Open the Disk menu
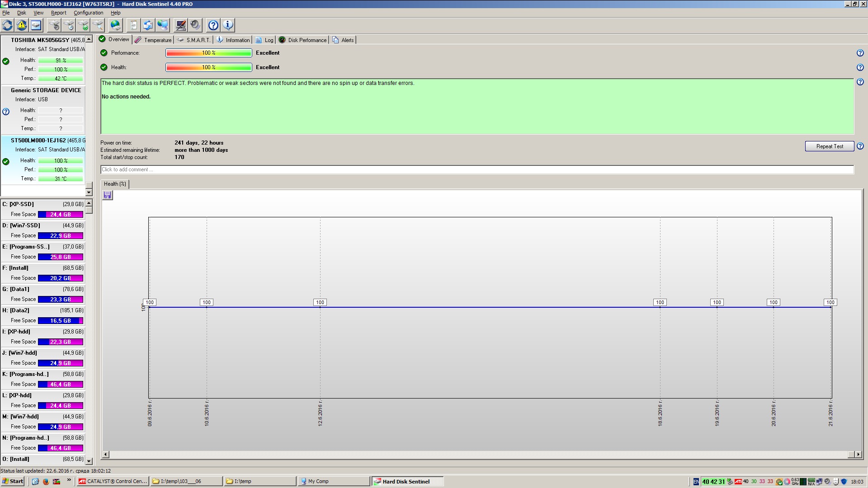Screen dimensions: 868x488 point(21,13)
